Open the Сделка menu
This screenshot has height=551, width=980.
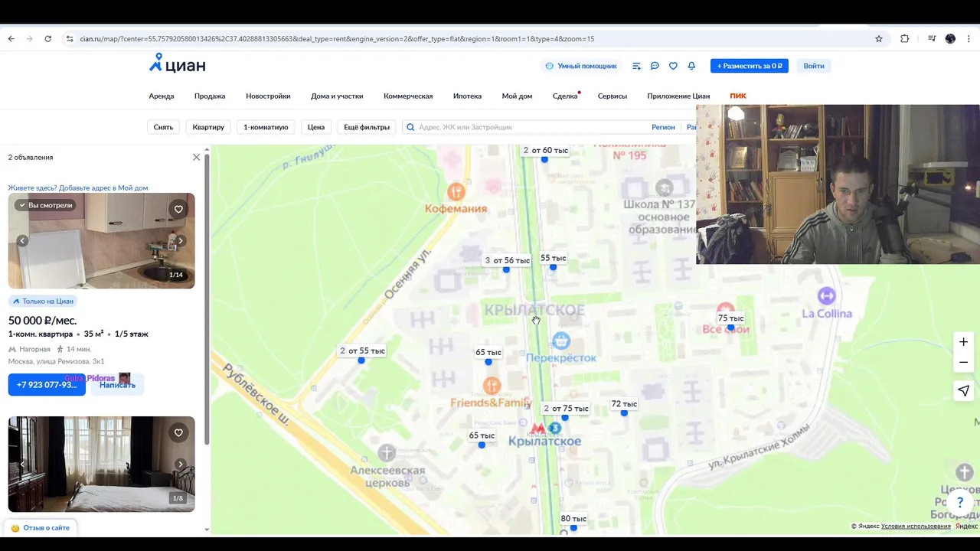coord(565,96)
